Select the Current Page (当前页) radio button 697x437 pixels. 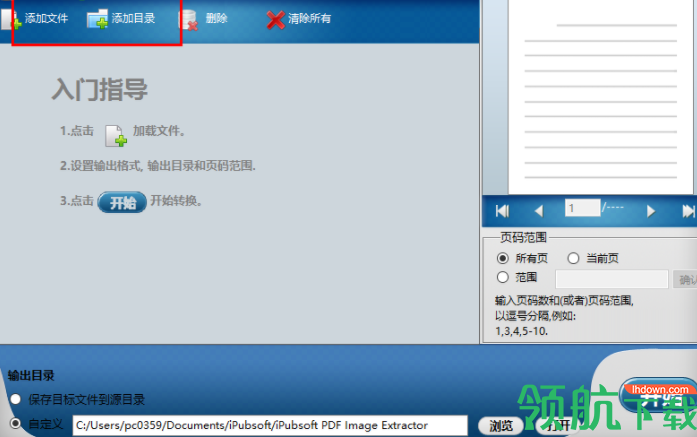573,258
